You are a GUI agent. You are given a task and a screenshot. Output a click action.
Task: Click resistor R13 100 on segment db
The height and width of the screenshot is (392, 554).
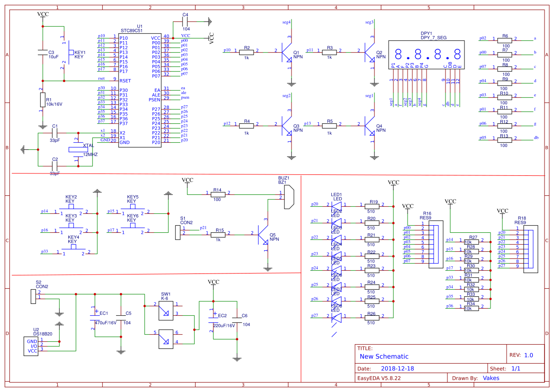pyautogui.click(x=505, y=140)
